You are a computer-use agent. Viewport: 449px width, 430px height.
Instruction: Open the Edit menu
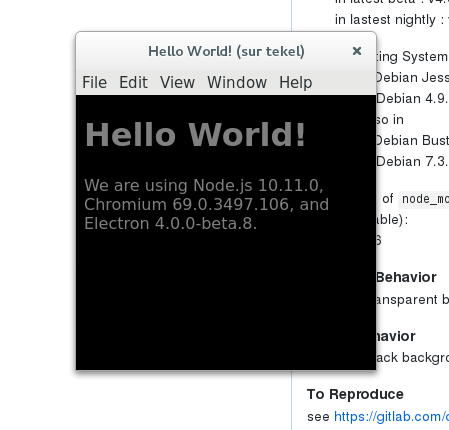click(133, 82)
